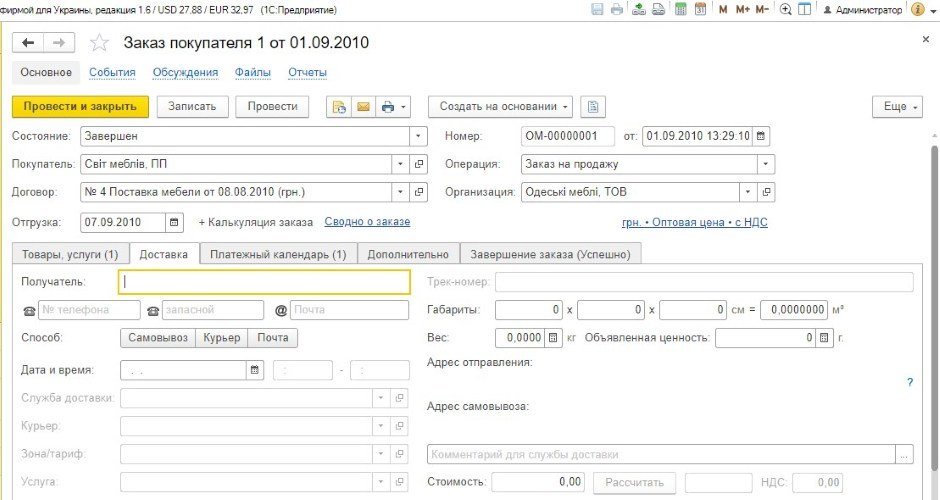
Task: Add to favorites with the star icon
Action: [99, 43]
